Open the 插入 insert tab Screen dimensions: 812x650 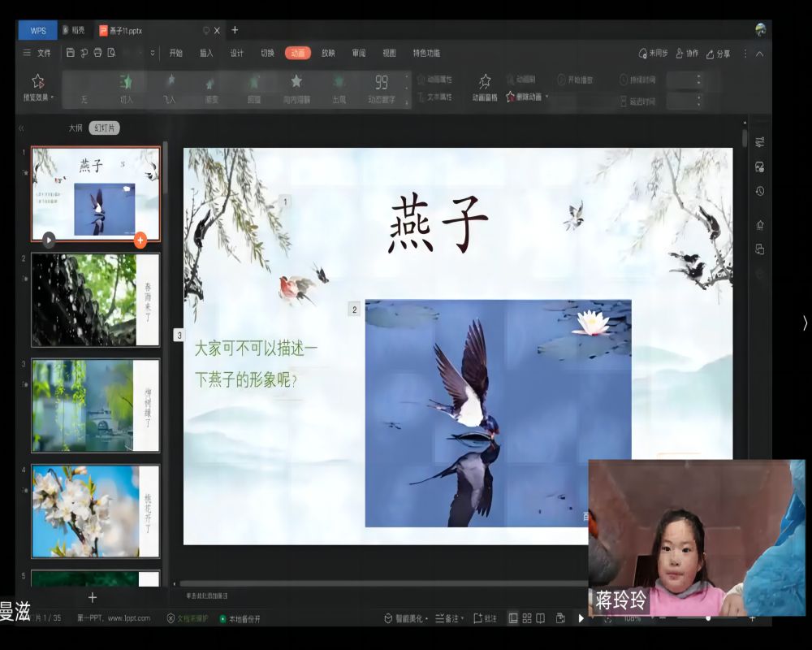point(206,53)
